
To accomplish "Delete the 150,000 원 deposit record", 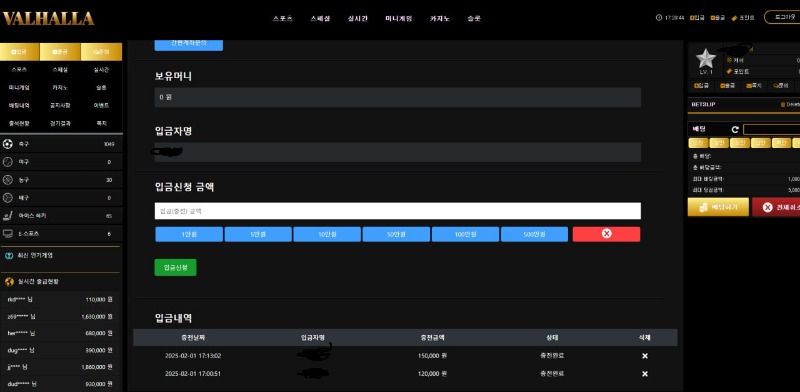I will [644, 356].
